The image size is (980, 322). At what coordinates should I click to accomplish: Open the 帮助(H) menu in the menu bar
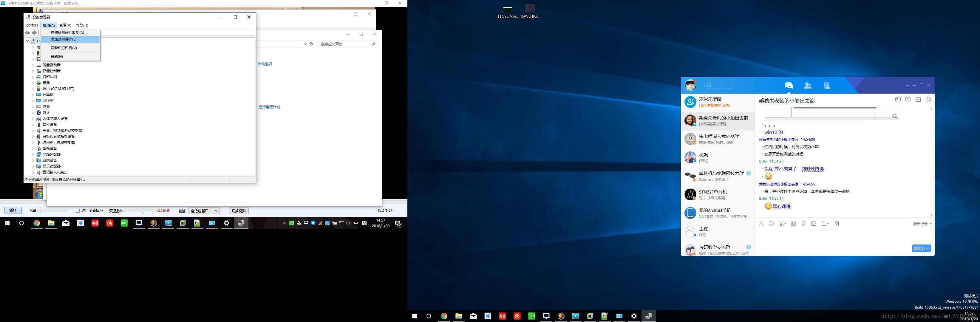click(x=82, y=25)
